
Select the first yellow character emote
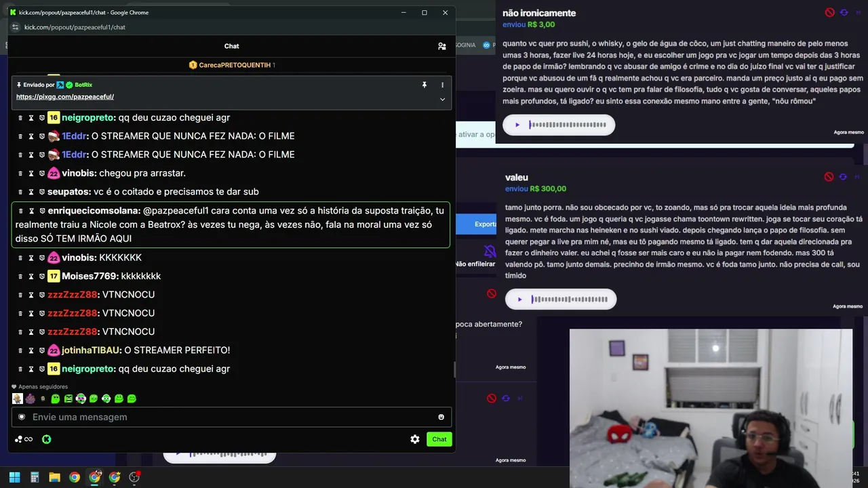[x=18, y=399]
